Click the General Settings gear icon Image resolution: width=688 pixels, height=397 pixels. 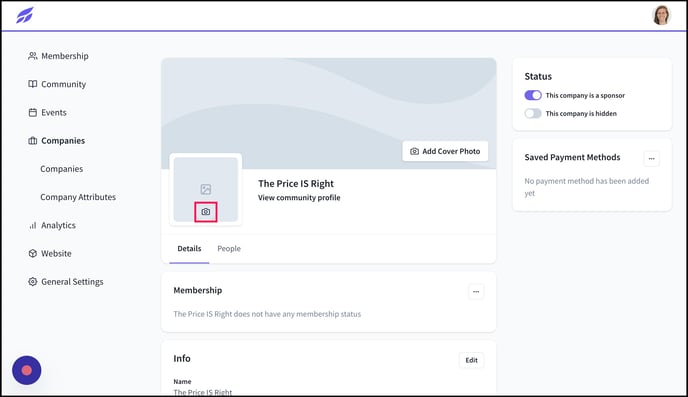point(32,282)
